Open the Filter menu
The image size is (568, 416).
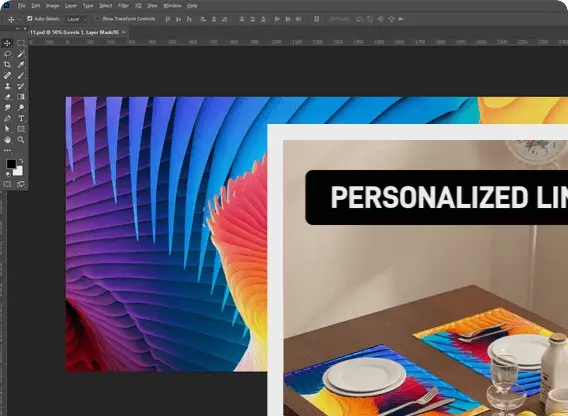(x=123, y=5)
